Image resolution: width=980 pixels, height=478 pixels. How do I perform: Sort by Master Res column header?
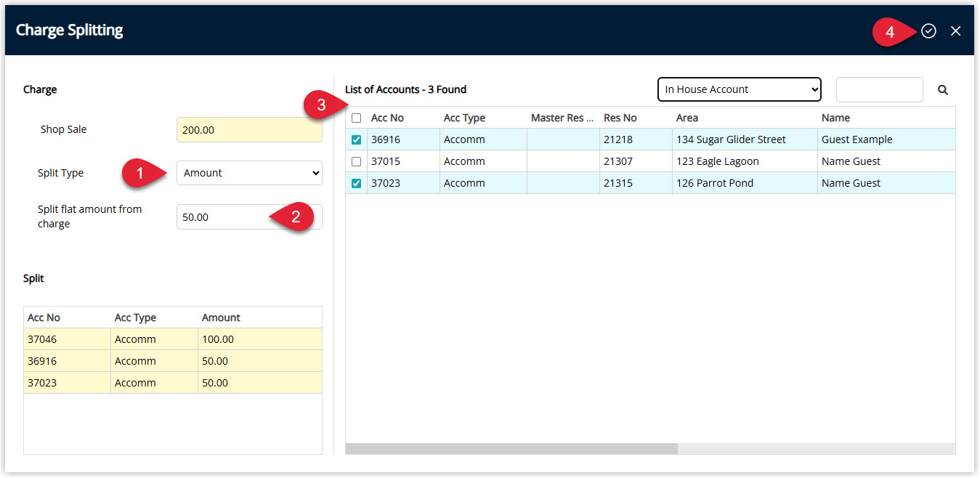coord(562,118)
